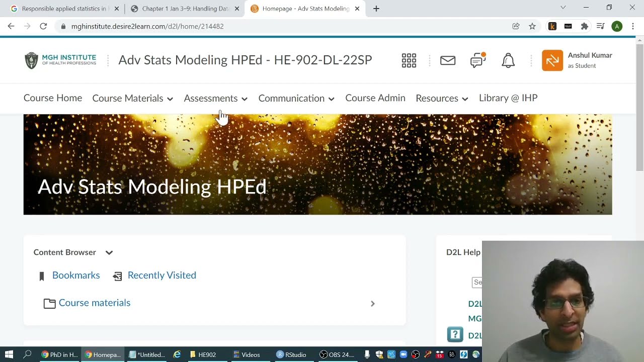The image size is (644, 362).
Task: Open the Chrome profile A avatar
Action: 617,26
